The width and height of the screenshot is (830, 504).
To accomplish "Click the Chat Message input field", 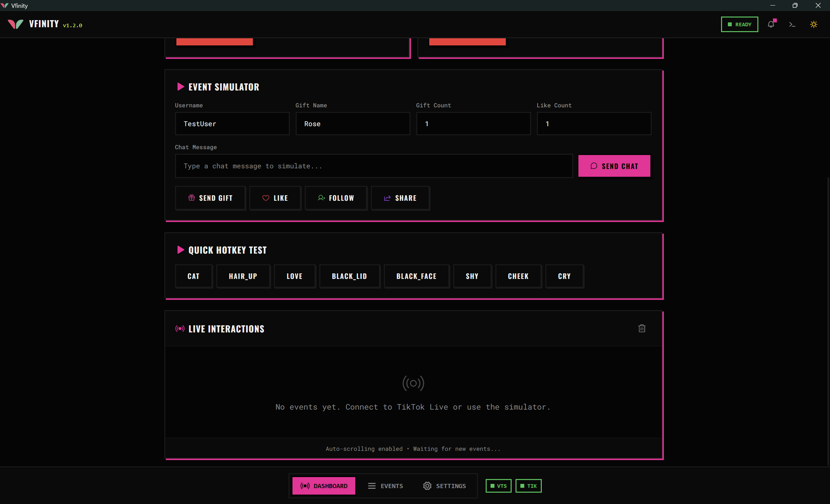I will point(373,166).
